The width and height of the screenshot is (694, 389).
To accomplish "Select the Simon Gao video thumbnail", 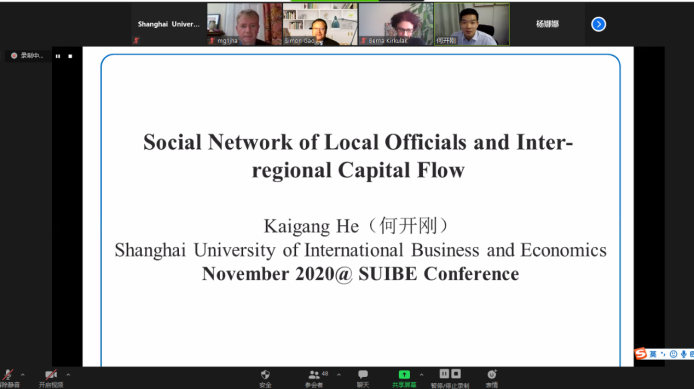I will 320,24.
